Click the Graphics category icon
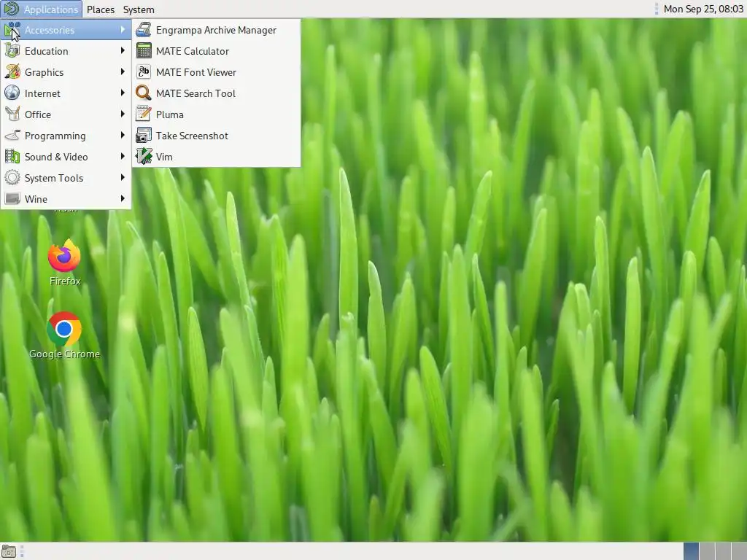 click(x=12, y=72)
